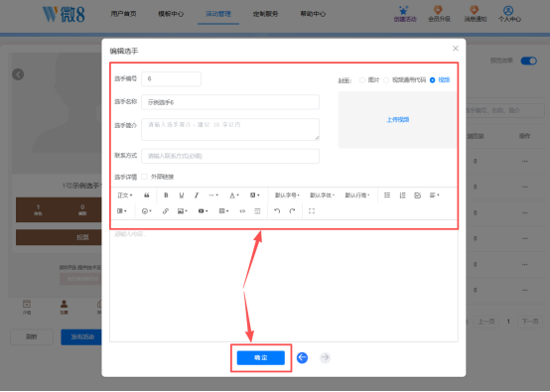Viewport: 550px width, 392px height.
Task: Open the insert image dropdown
Action: pyautogui.click(x=183, y=211)
